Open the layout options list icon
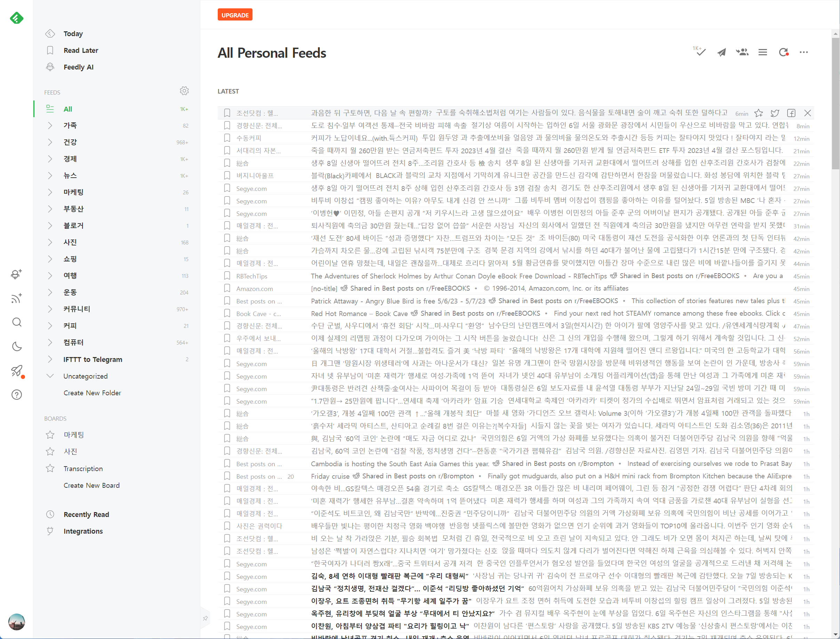The width and height of the screenshot is (840, 639). click(762, 52)
